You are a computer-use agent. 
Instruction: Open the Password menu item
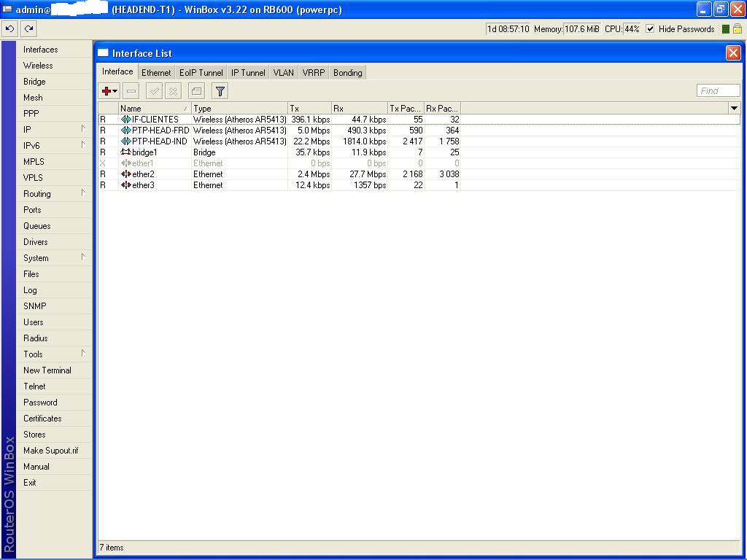point(54,402)
